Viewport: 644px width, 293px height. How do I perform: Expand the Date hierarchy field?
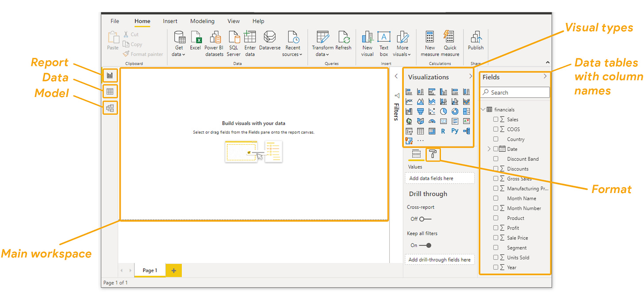click(x=489, y=149)
